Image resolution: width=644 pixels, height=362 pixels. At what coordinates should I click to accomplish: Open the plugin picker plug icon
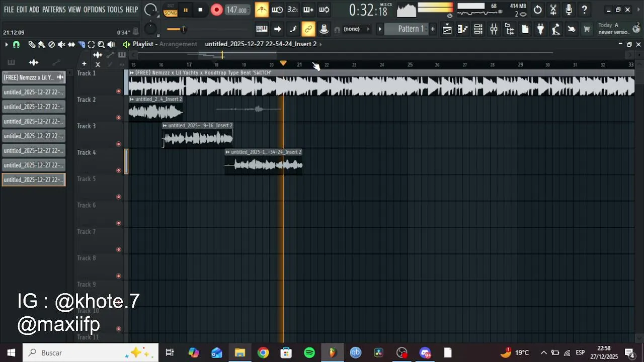coord(540,29)
